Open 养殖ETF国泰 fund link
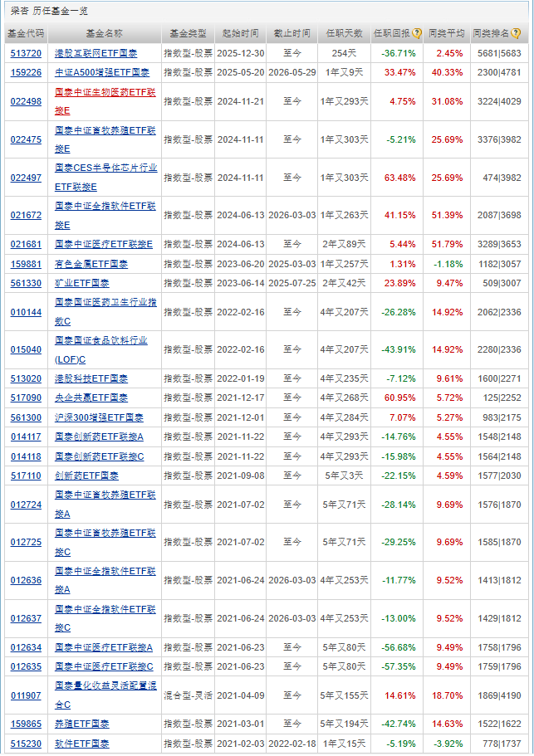The height and width of the screenshot is (756, 534). tap(82, 724)
